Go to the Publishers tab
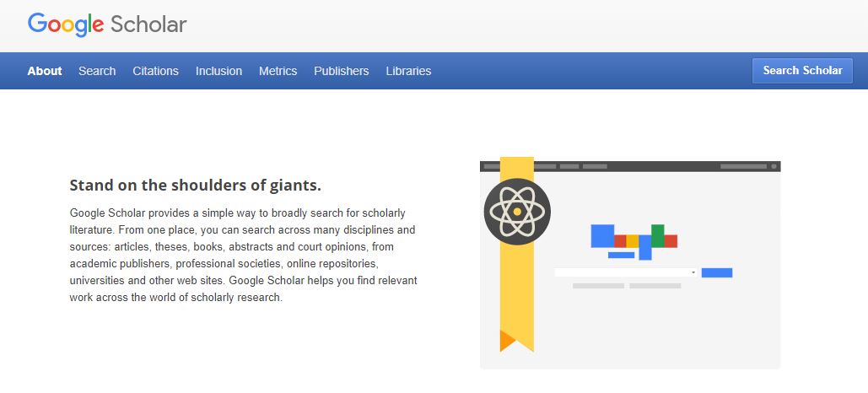This screenshot has height=393, width=868. [x=341, y=71]
